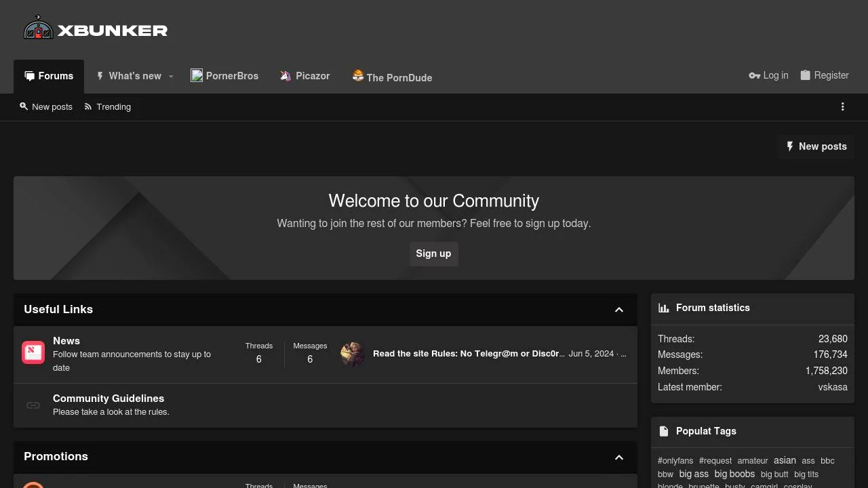Click the Trending RSS icon

(x=87, y=106)
